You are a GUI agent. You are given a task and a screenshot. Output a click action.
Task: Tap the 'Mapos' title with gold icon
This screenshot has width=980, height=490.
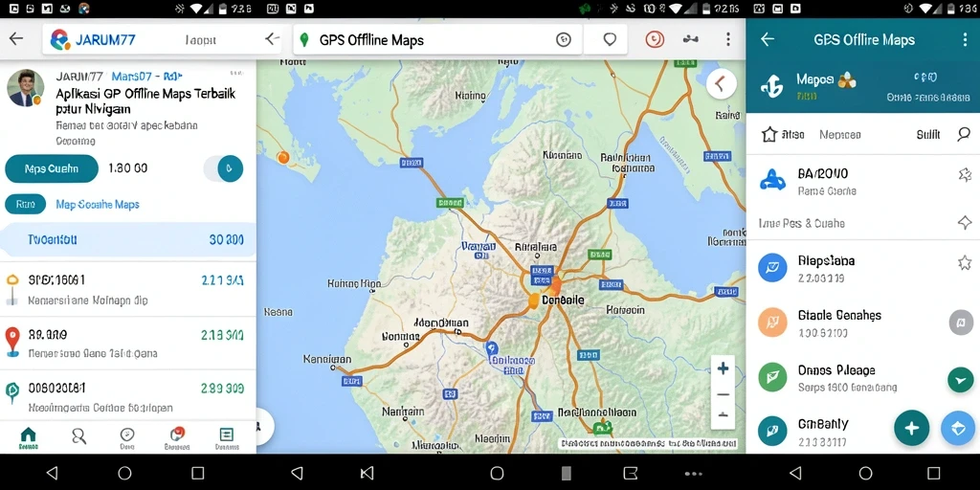coord(826,80)
